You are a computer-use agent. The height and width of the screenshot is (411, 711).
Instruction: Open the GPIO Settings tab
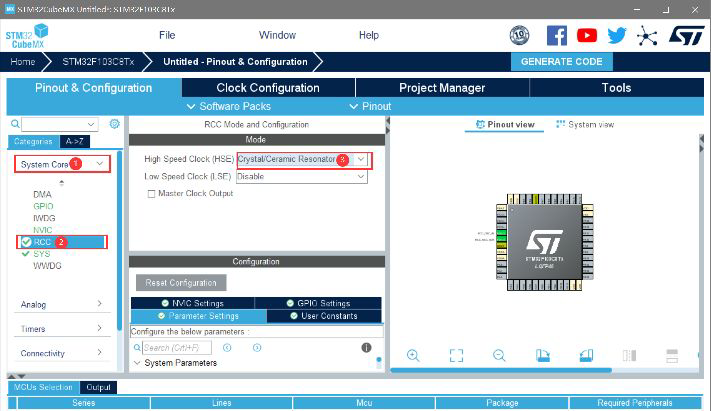tap(318, 303)
